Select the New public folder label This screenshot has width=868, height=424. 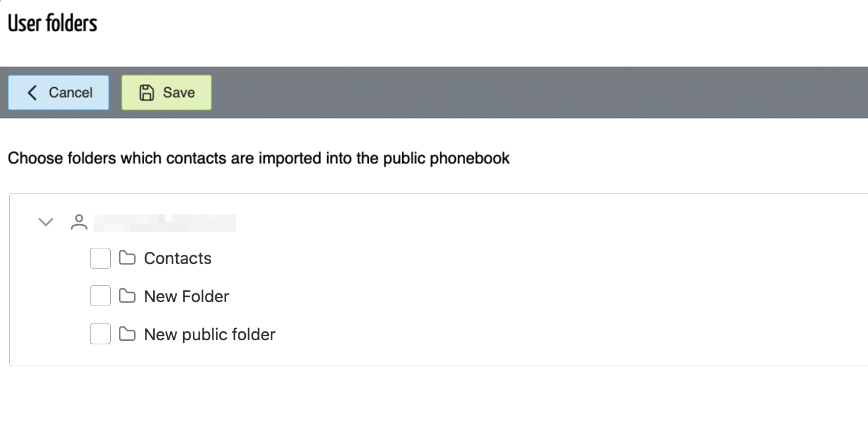point(209,334)
